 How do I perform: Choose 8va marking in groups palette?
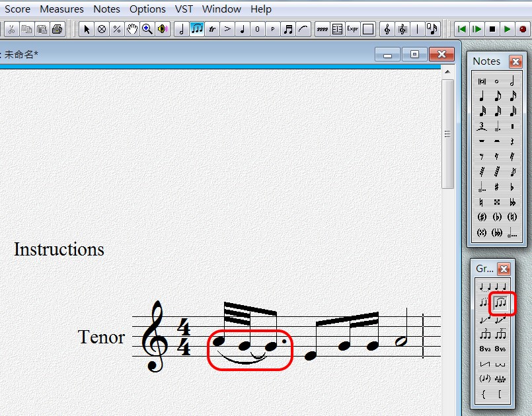(x=484, y=349)
